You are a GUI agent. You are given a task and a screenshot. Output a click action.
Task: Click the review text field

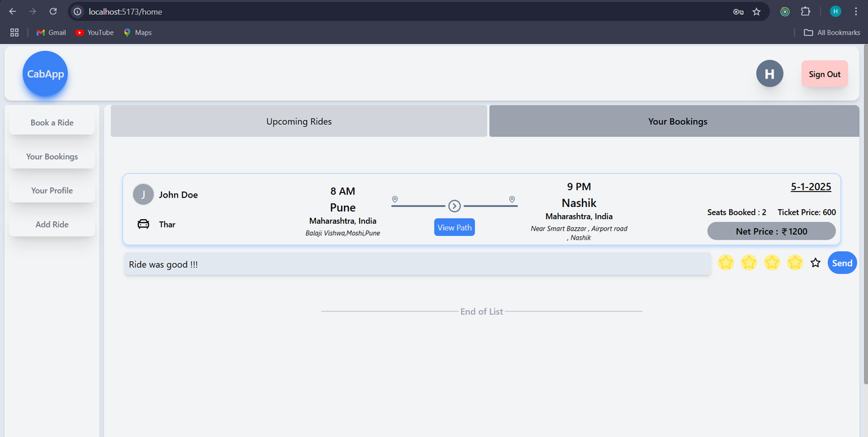click(417, 264)
